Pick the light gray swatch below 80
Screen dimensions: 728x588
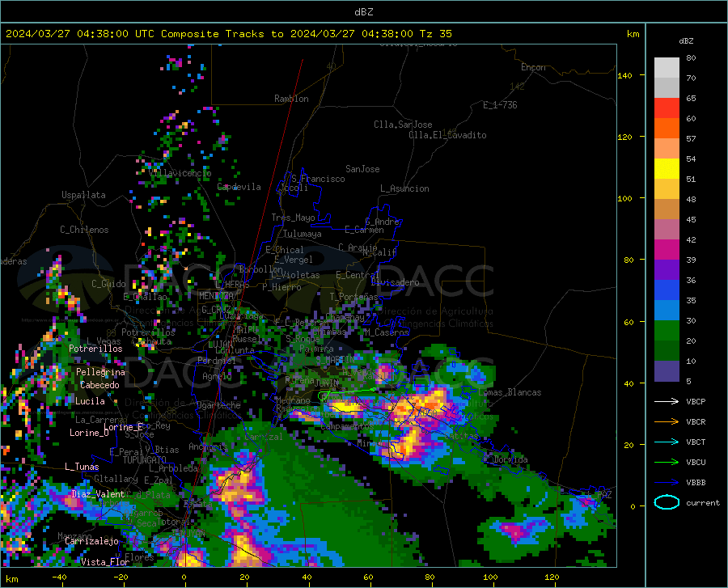pos(667,68)
